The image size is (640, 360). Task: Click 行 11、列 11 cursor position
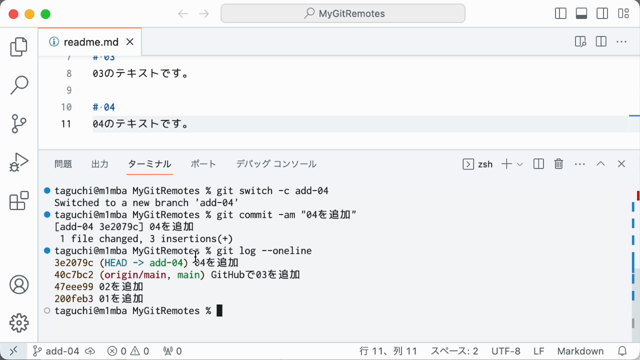[388, 351]
